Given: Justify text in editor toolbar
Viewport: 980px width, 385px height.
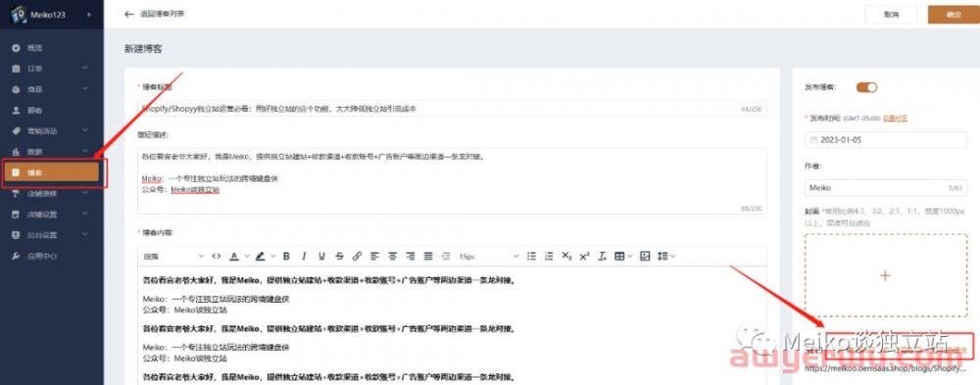Looking at the screenshot, I should (428, 256).
